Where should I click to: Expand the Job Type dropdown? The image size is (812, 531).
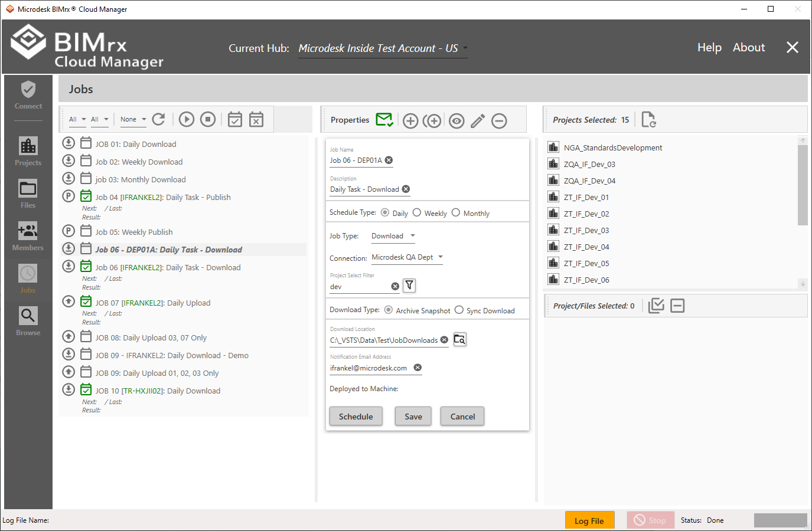point(393,236)
